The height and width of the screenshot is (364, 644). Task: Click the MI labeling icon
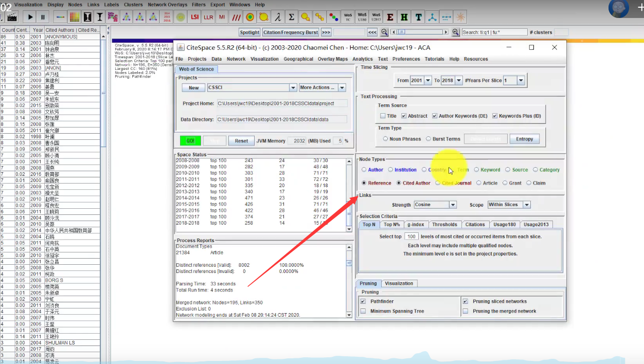[222, 17]
